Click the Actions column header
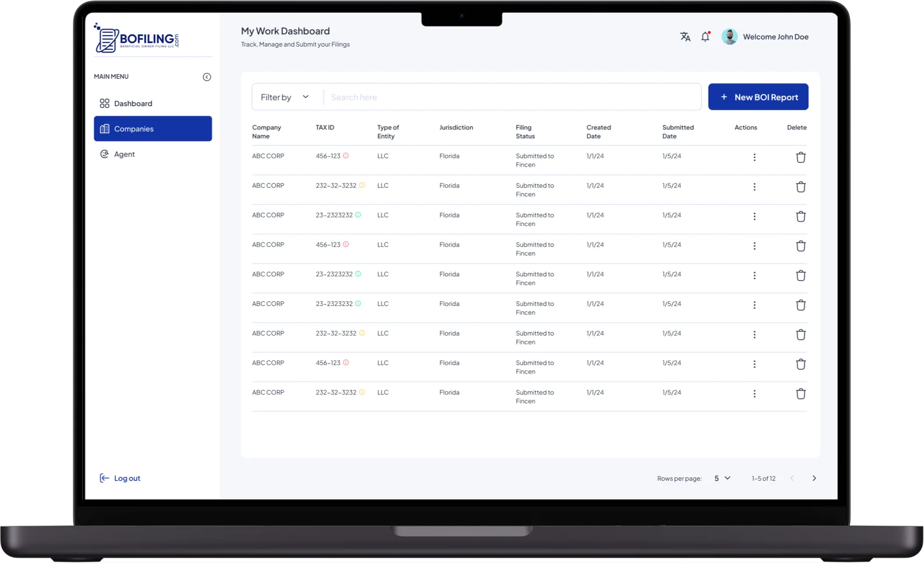The height and width of the screenshot is (563, 924). click(x=746, y=128)
